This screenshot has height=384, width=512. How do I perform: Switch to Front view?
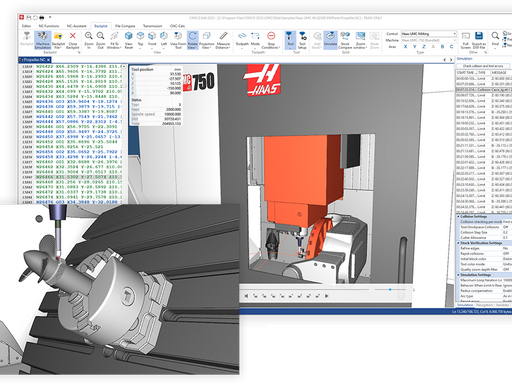tap(152, 40)
